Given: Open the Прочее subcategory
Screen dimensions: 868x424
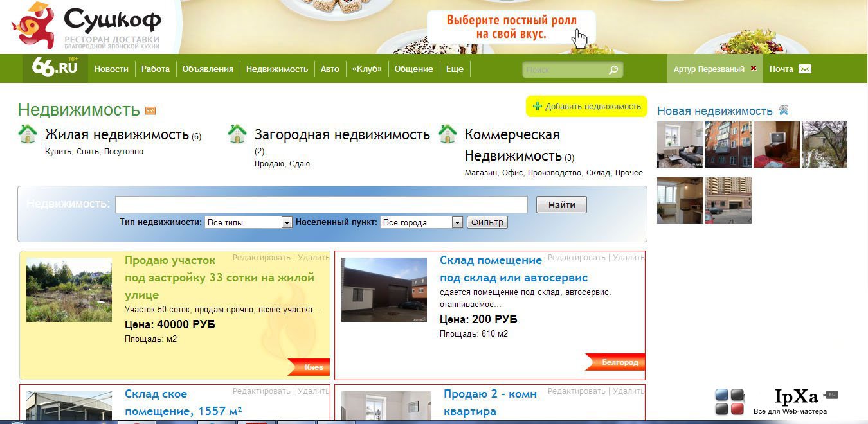Looking at the screenshot, I should pyautogui.click(x=629, y=173).
